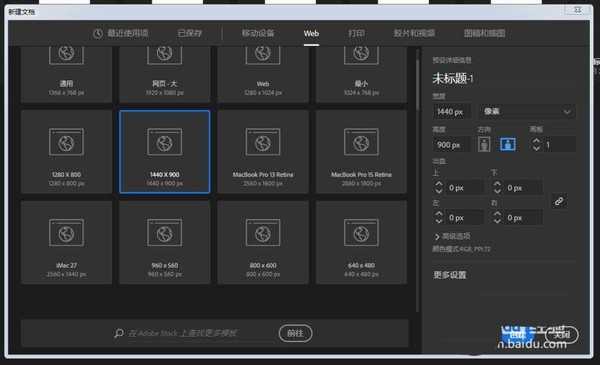Screen dimensions: 600x365
Task: Select the 通用 web preset
Action: 66,75
